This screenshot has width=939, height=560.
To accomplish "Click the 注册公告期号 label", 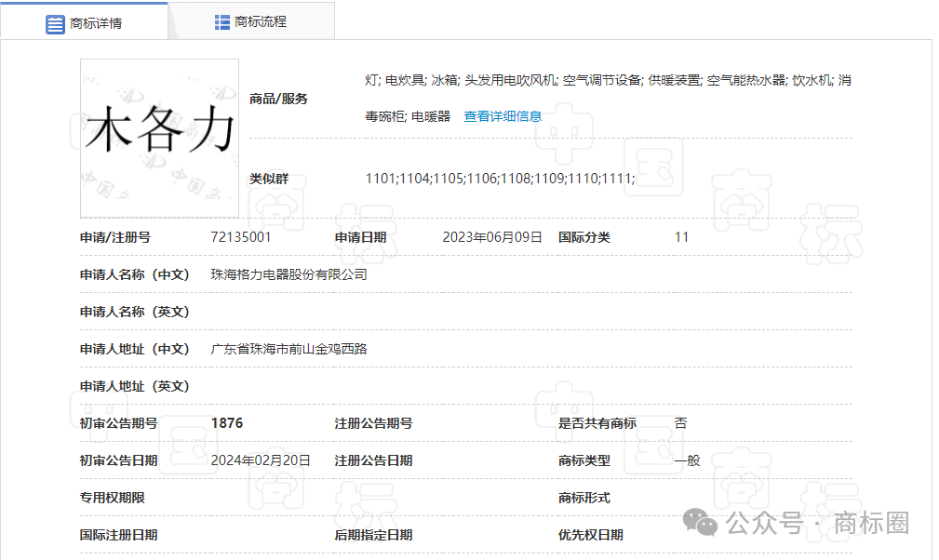I will click(x=373, y=423).
